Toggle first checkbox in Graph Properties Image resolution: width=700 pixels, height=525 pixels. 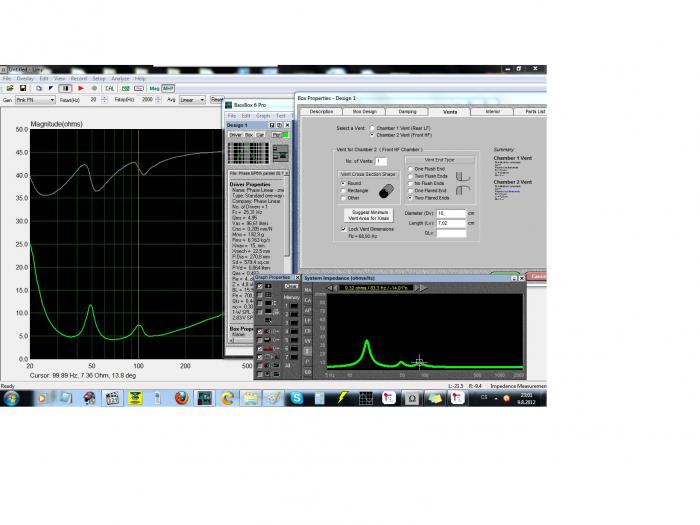click(x=260, y=286)
